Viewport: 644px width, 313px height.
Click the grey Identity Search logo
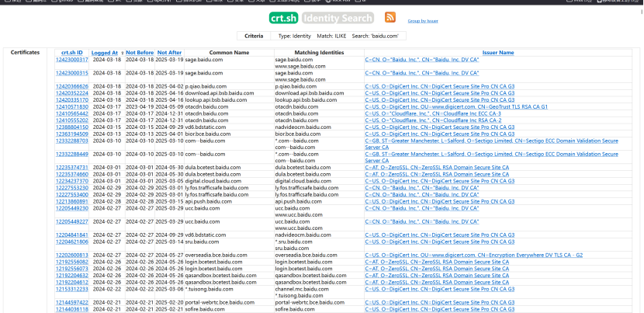[338, 18]
